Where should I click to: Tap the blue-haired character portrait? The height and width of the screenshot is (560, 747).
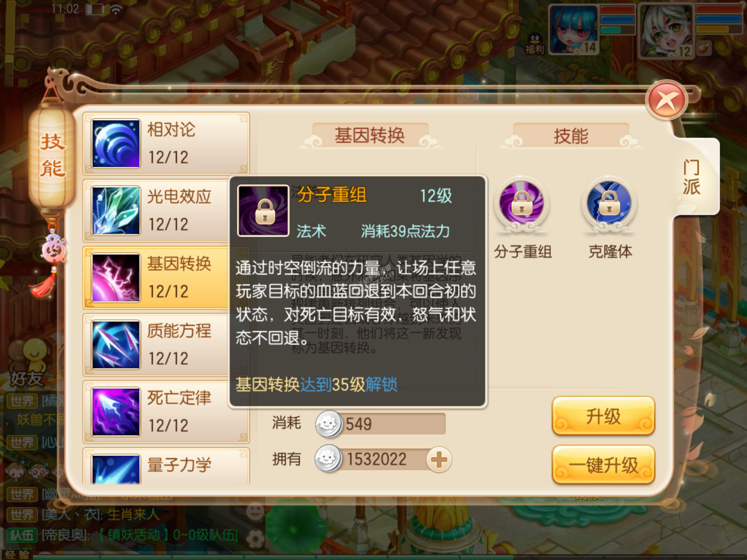click(574, 30)
